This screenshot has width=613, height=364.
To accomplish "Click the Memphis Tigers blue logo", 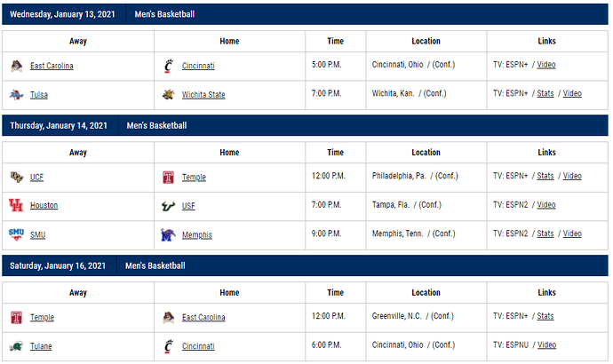I will [168, 234].
